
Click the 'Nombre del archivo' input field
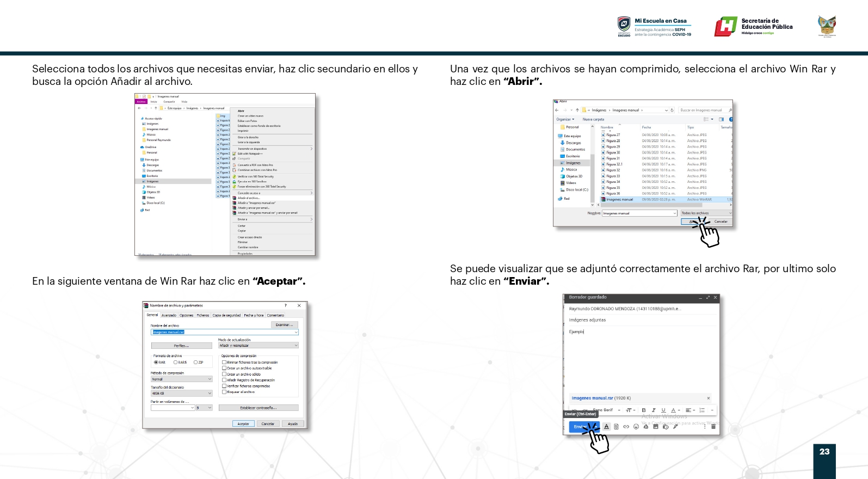(224, 332)
